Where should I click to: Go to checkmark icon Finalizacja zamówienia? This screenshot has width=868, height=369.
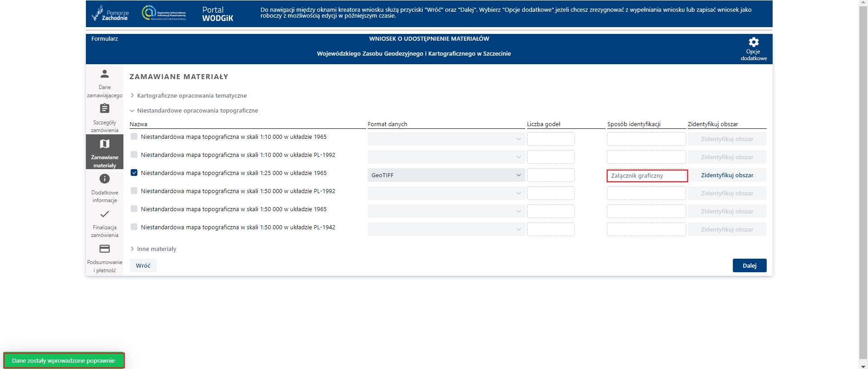104,214
